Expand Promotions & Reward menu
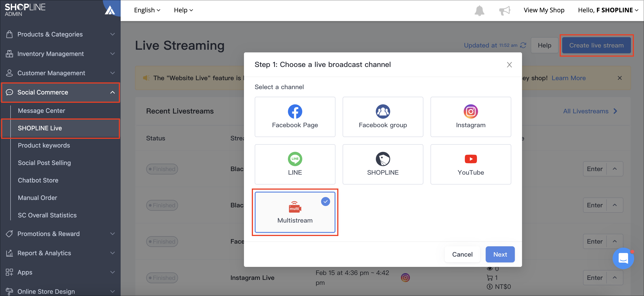Screen dimensions: 644x296 (60, 234)
